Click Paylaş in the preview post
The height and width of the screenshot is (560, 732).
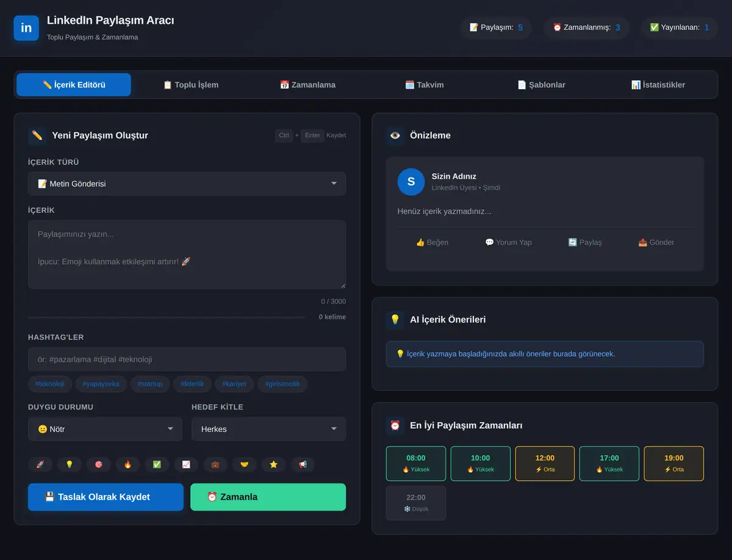pyautogui.click(x=585, y=242)
